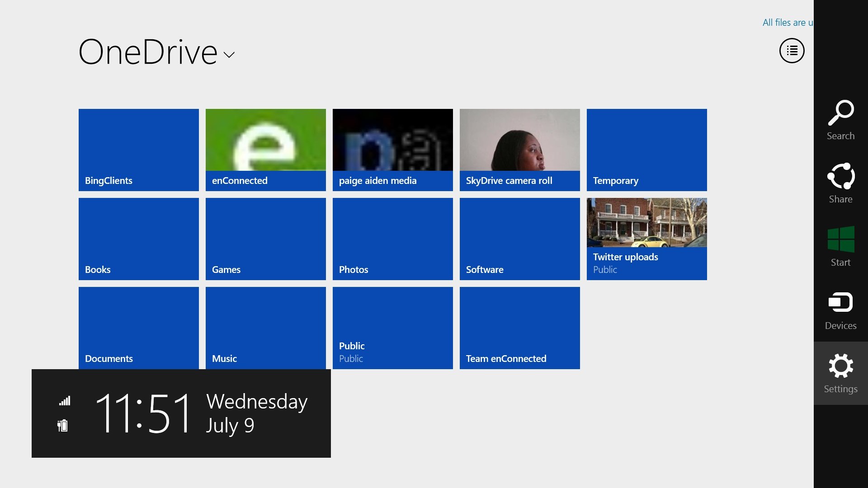Viewport: 868px width, 488px height.
Task: Open the Documents folder tile
Action: (x=139, y=328)
